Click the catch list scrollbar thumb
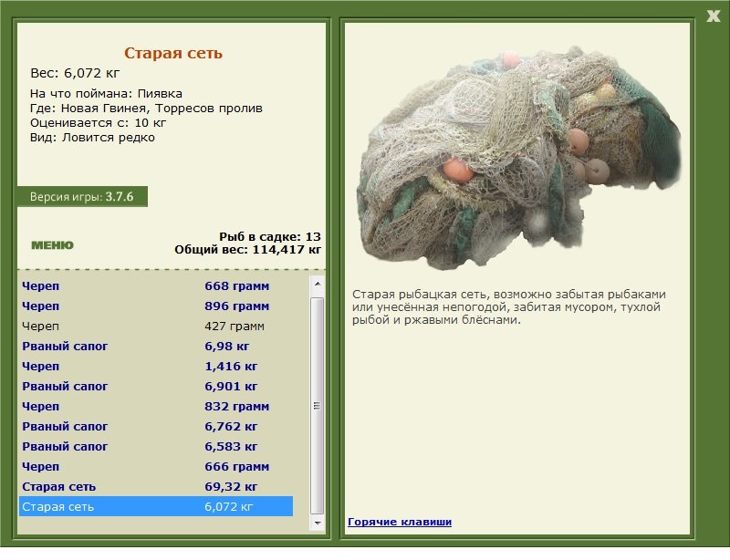The image size is (730, 560). click(318, 406)
